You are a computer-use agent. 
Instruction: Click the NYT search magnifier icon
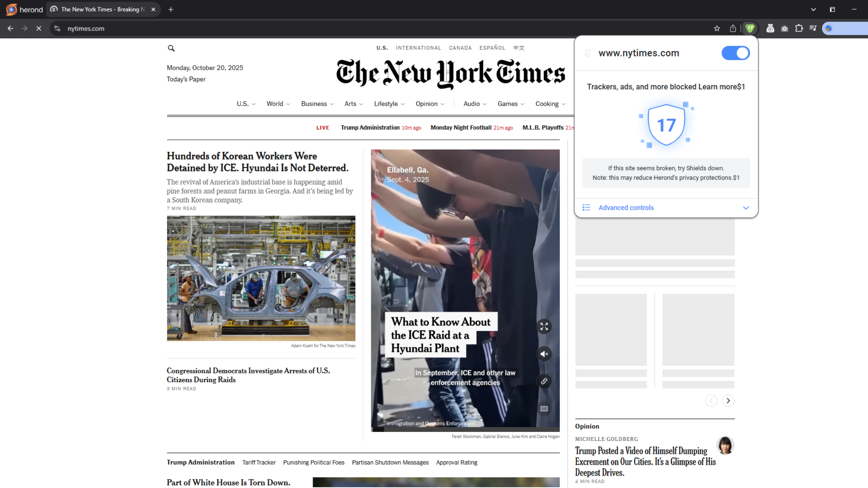pyautogui.click(x=171, y=48)
